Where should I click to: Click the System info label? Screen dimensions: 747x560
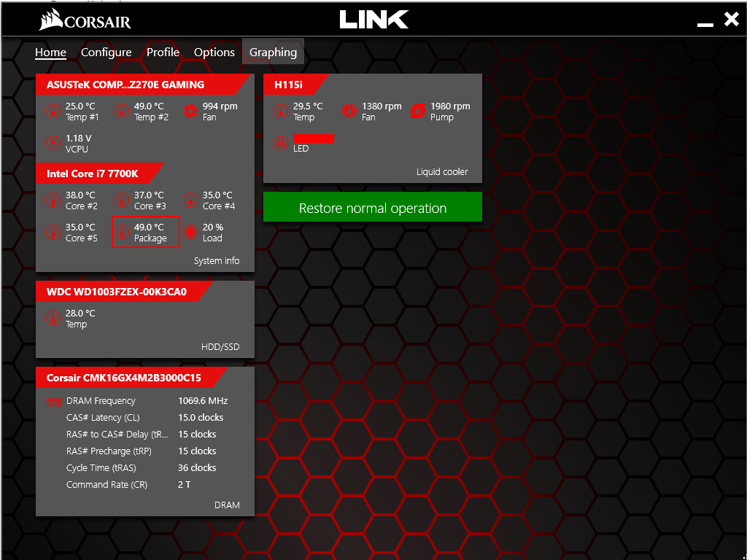click(x=217, y=260)
